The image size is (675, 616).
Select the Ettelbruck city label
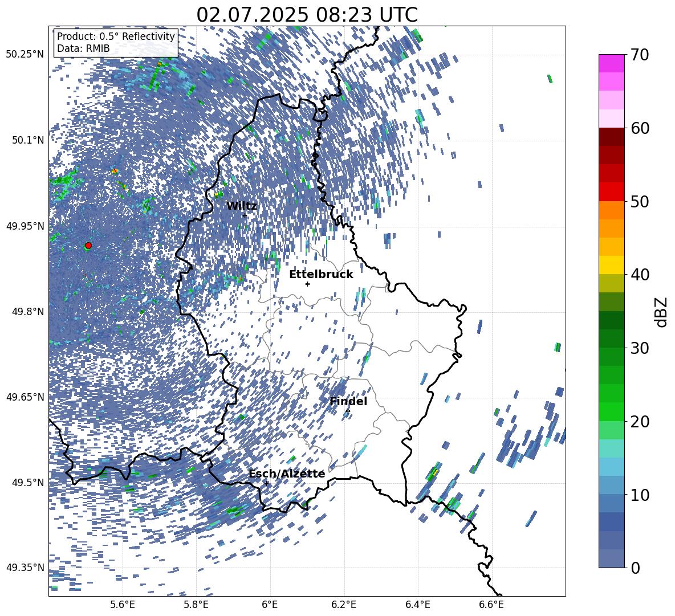point(321,275)
